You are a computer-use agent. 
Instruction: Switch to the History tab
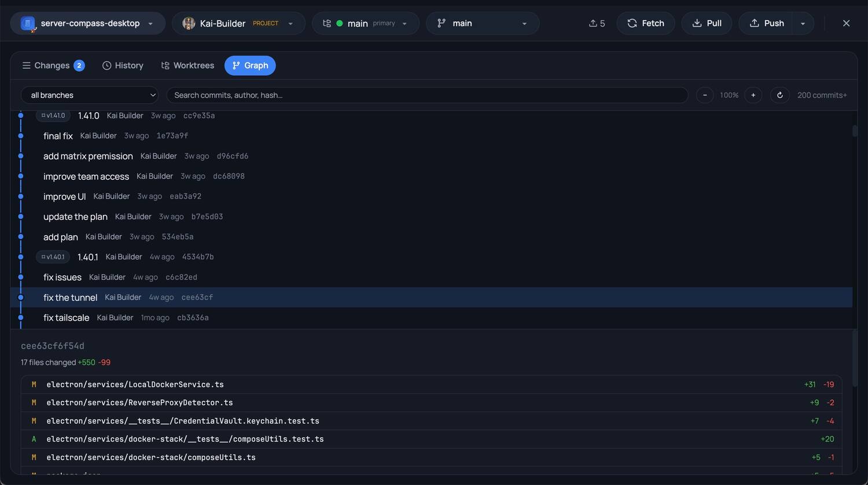pos(123,65)
